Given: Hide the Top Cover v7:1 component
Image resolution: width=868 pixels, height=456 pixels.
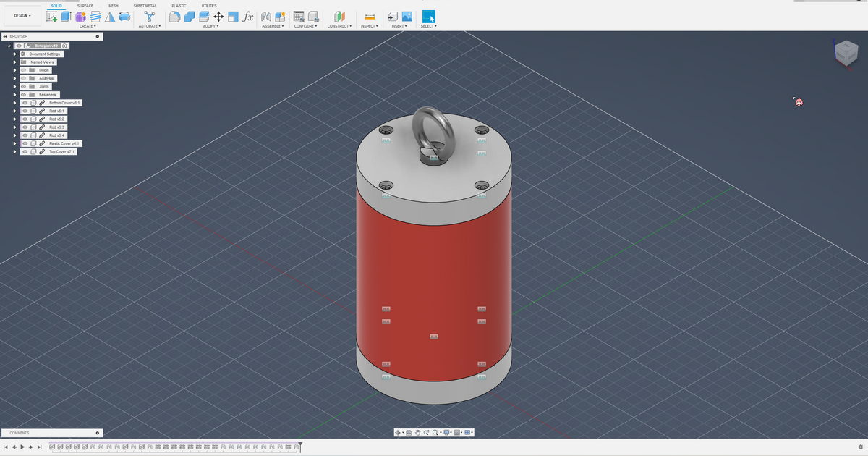Looking at the screenshot, I should tap(25, 152).
